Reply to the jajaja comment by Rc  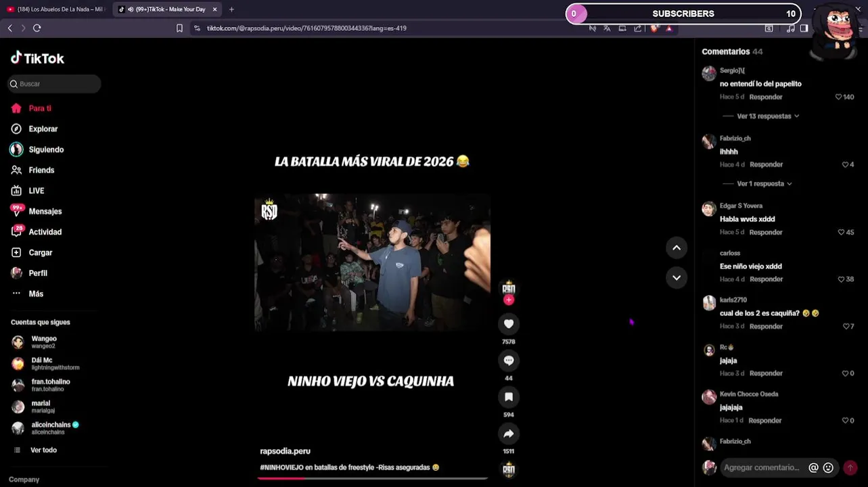766,373
